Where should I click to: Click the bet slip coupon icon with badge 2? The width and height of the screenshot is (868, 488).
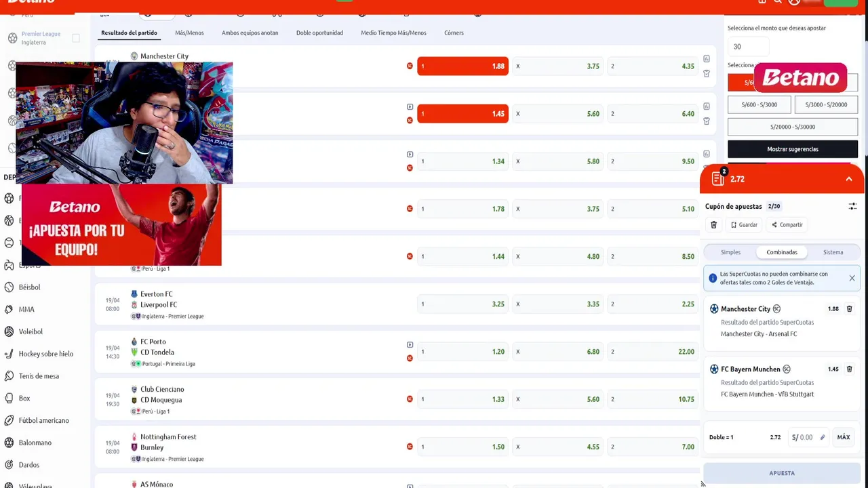tap(718, 178)
